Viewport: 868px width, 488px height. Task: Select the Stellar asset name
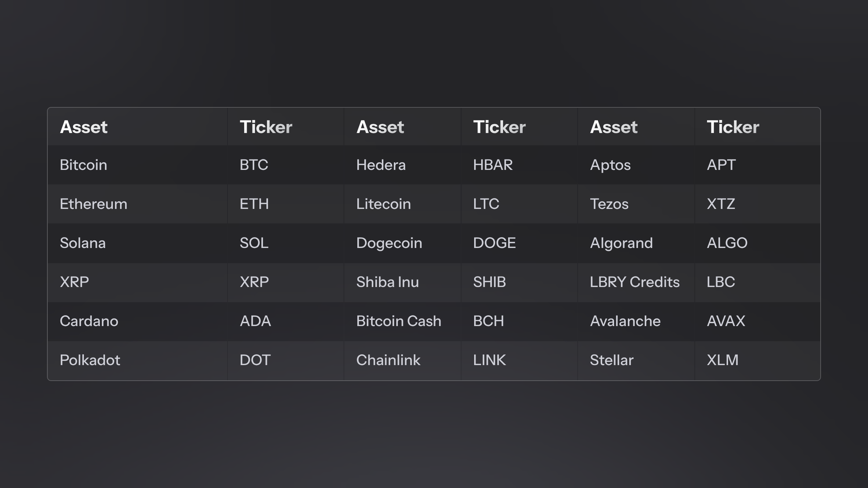click(612, 360)
